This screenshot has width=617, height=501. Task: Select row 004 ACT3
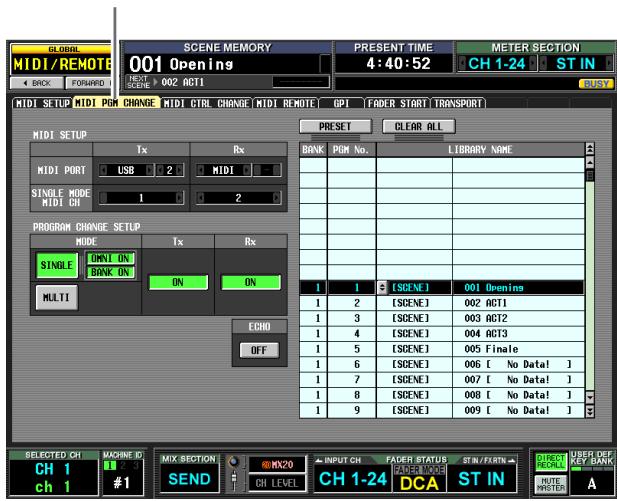(x=442, y=333)
